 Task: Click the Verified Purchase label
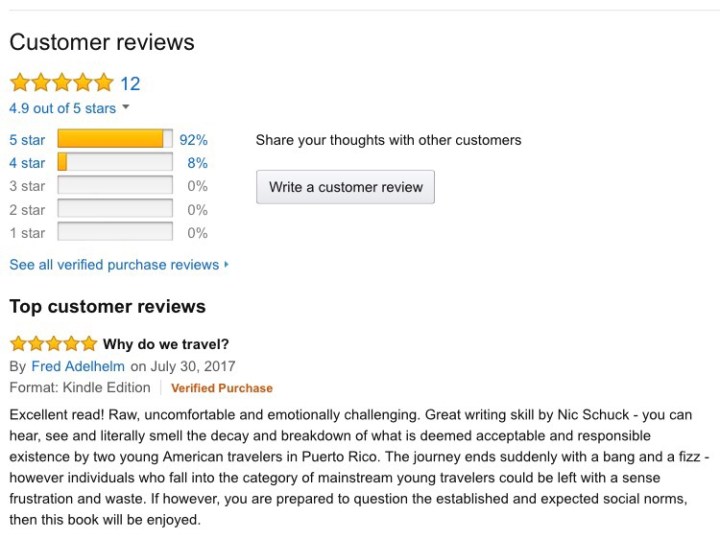coord(221,388)
